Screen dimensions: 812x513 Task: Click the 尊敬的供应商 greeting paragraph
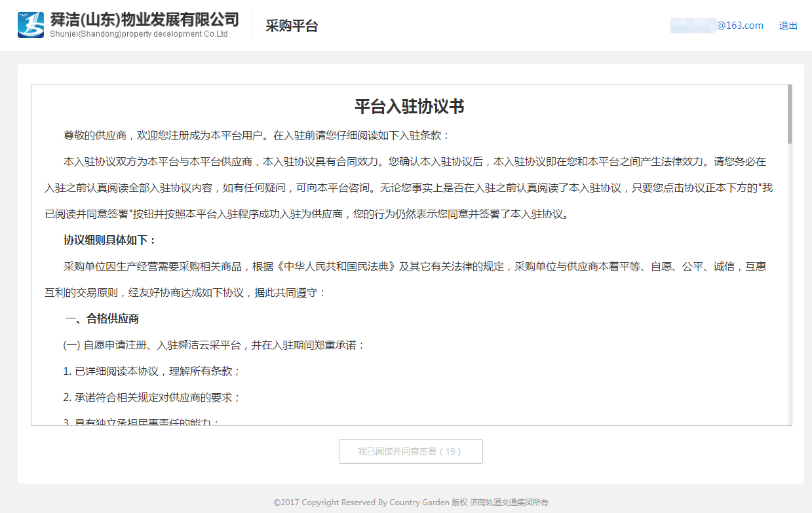click(257, 136)
